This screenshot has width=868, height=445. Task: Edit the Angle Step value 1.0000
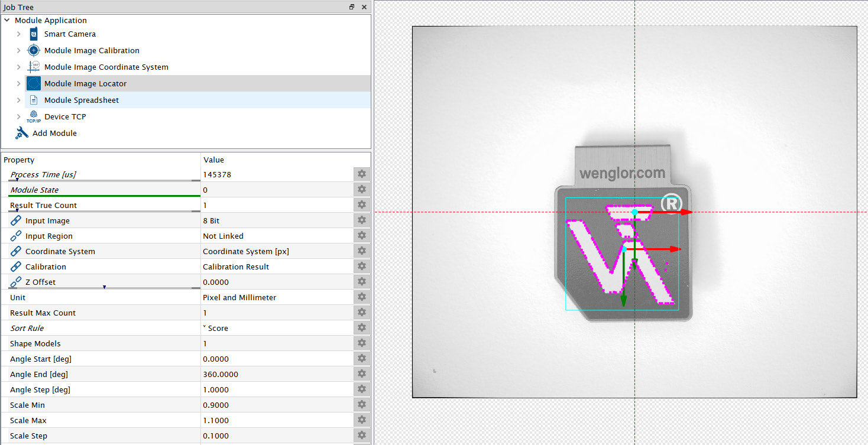(x=215, y=389)
